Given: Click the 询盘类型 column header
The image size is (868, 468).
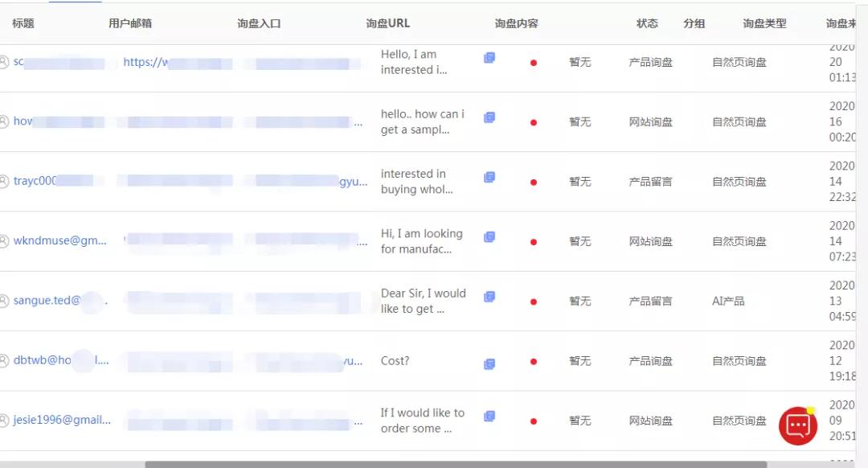Looking at the screenshot, I should (764, 23).
